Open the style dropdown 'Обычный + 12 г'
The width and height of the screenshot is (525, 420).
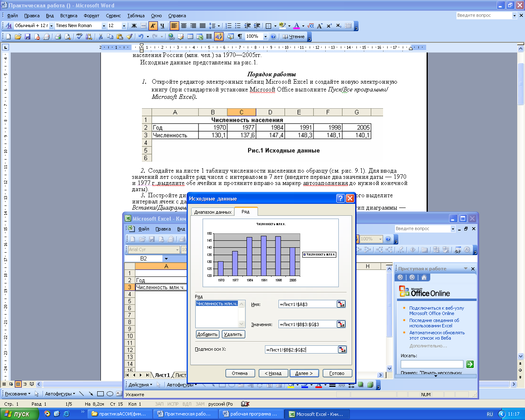[x=52, y=25]
